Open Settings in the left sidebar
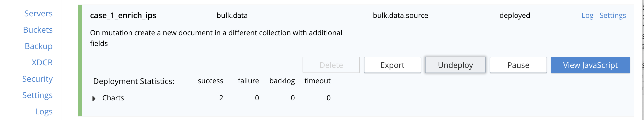Screen dimensions: 644x120 37,95
